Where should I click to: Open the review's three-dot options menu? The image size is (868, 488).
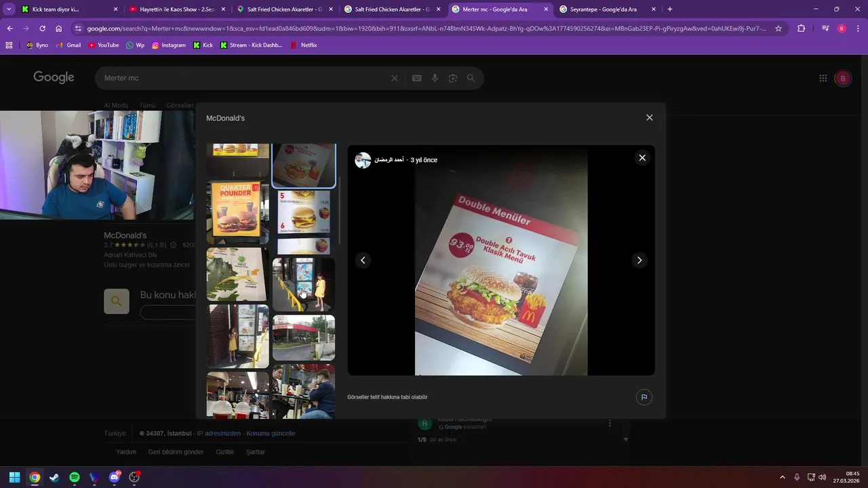tap(610, 424)
